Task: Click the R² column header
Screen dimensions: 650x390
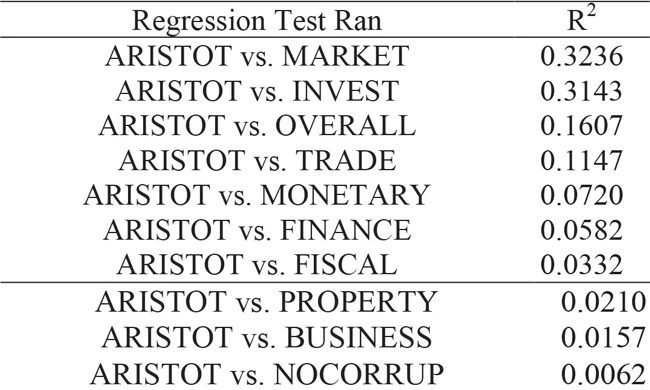Action: point(582,18)
